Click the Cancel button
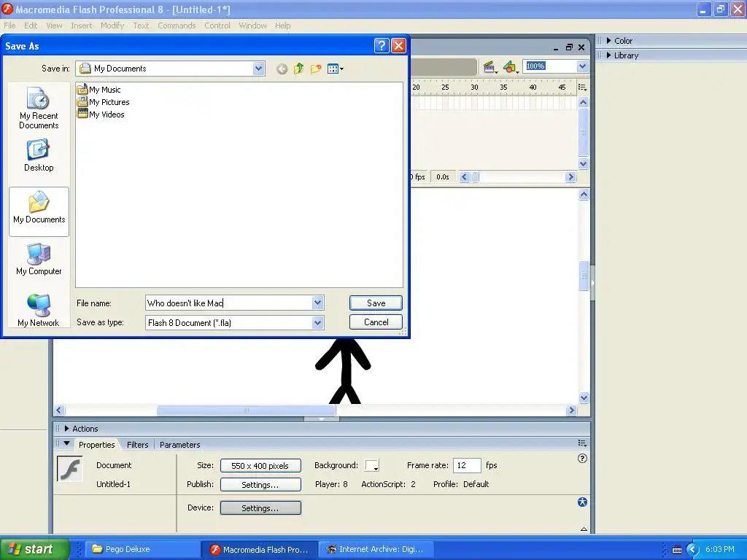The image size is (747, 560). (376, 322)
